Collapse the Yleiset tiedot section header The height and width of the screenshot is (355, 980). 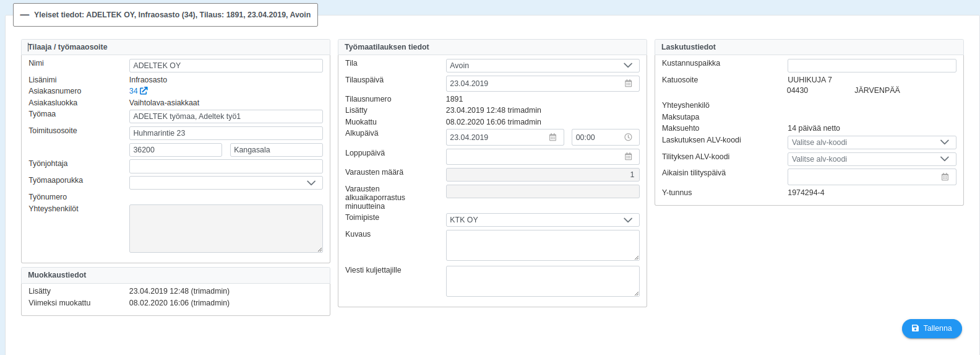click(x=166, y=15)
